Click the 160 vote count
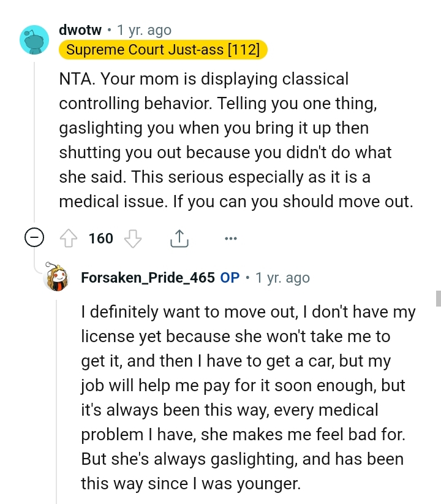The width and height of the screenshot is (441, 504). 100,238
